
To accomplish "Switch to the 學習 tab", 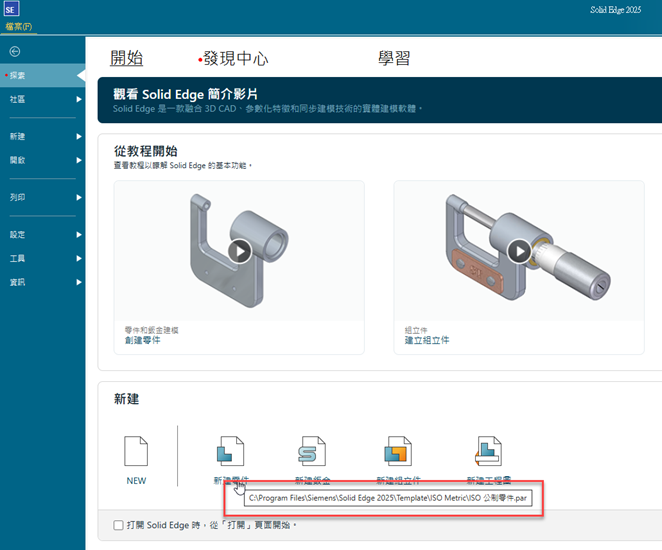I will click(x=393, y=58).
